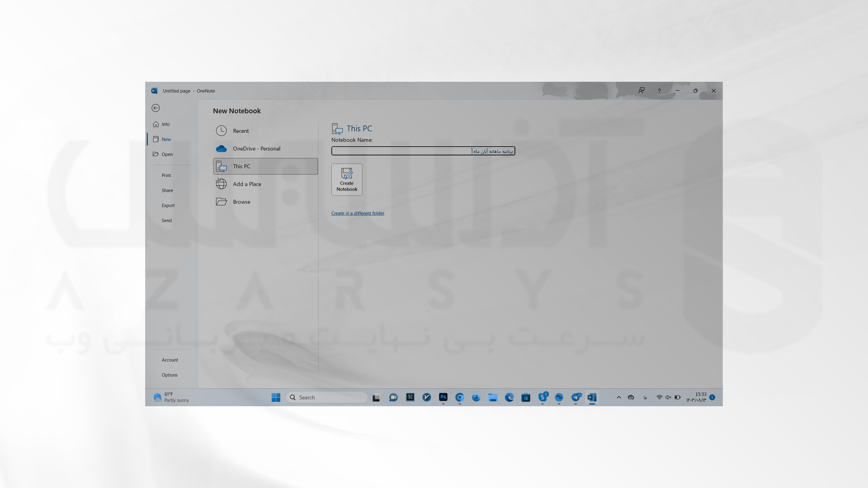Click the Options menu item
868x488 pixels.
point(170,374)
